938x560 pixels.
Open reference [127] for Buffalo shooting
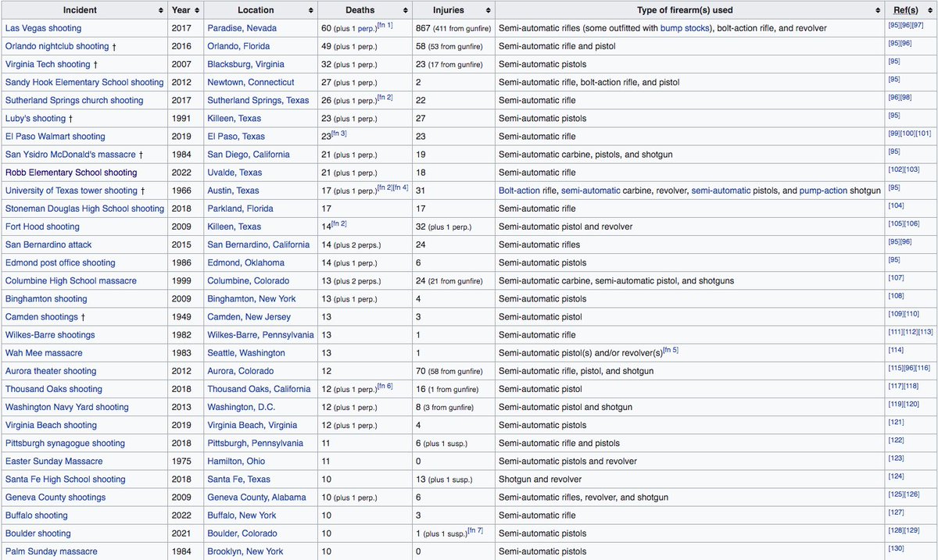[x=896, y=513]
